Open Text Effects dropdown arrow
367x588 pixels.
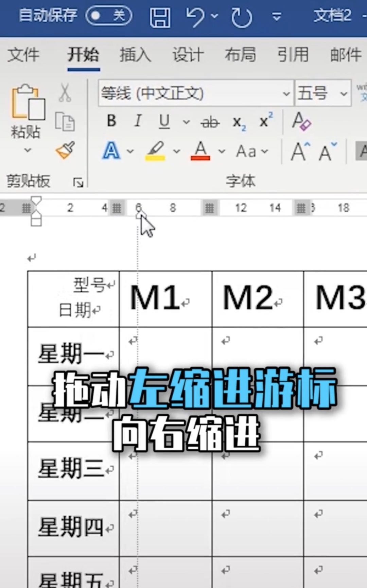click(x=130, y=151)
